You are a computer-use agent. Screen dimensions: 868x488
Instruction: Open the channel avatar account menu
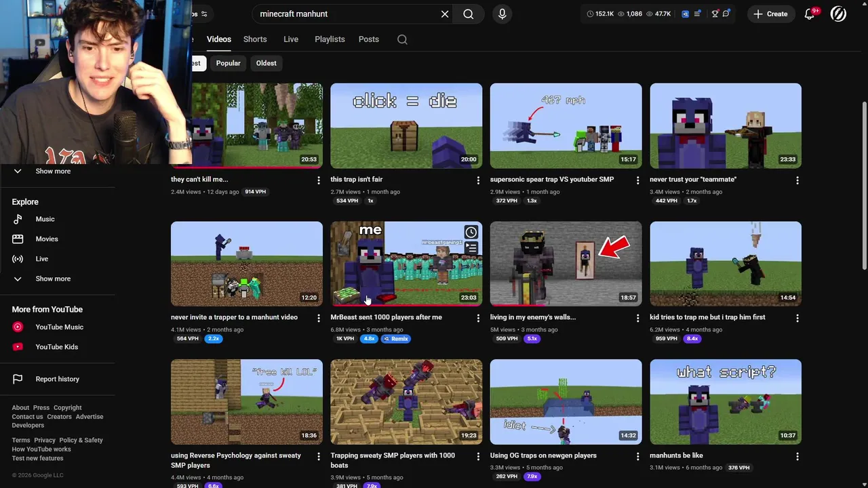[838, 14]
